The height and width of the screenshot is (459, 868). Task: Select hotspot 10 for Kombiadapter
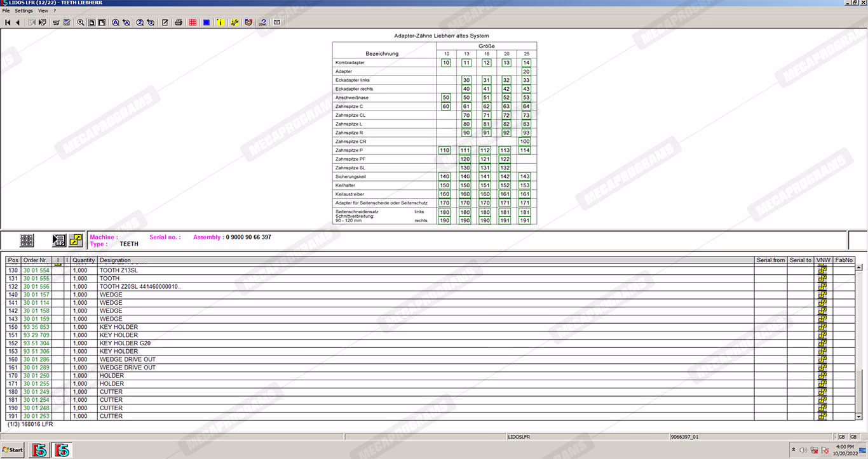click(x=446, y=63)
